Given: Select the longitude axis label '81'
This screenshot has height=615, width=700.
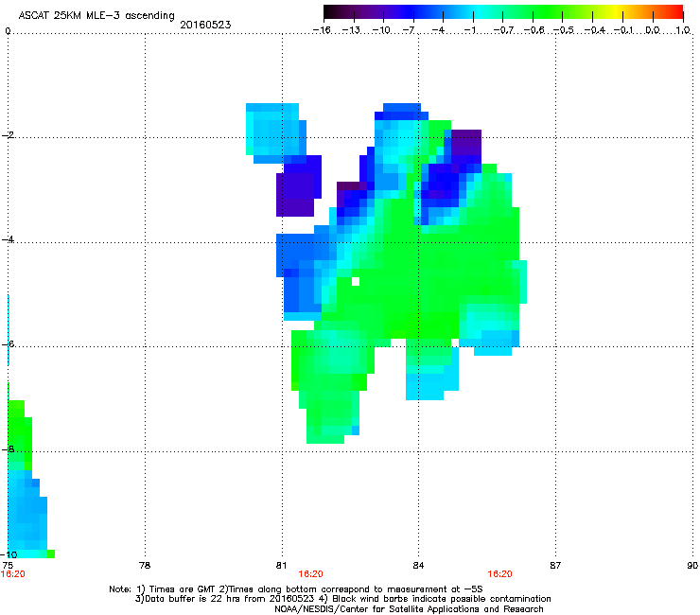Looking at the screenshot, I should (281, 566).
